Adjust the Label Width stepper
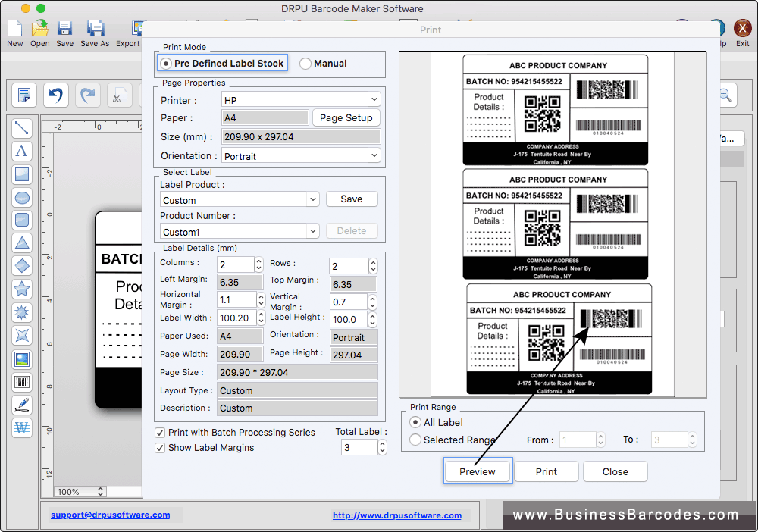Viewport: 758px width, 532px height. click(261, 318)
